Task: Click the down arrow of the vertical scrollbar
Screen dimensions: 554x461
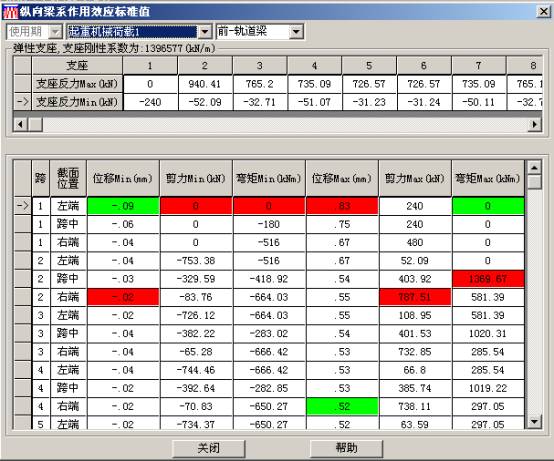Action: point(534,421)
